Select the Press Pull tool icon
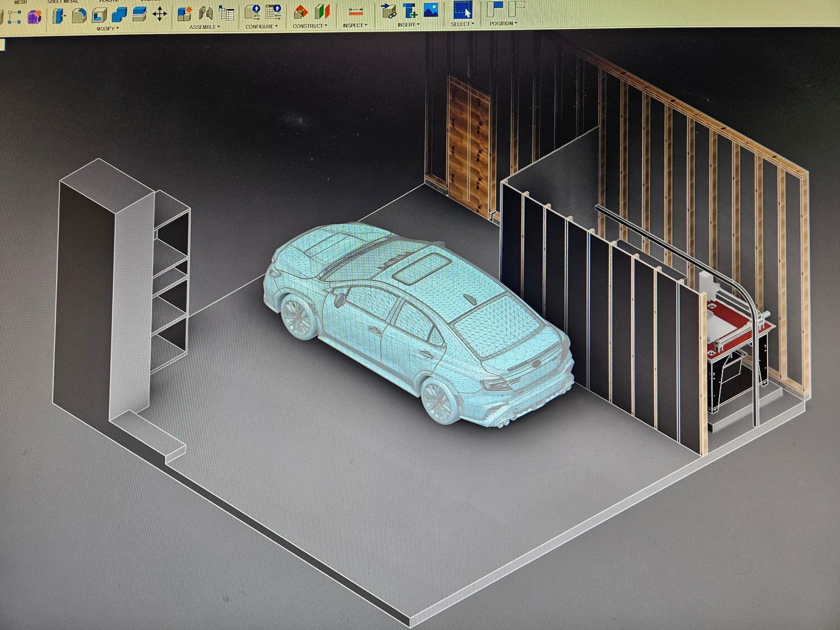This screenshot has height=630, width=840. point(59,16)
